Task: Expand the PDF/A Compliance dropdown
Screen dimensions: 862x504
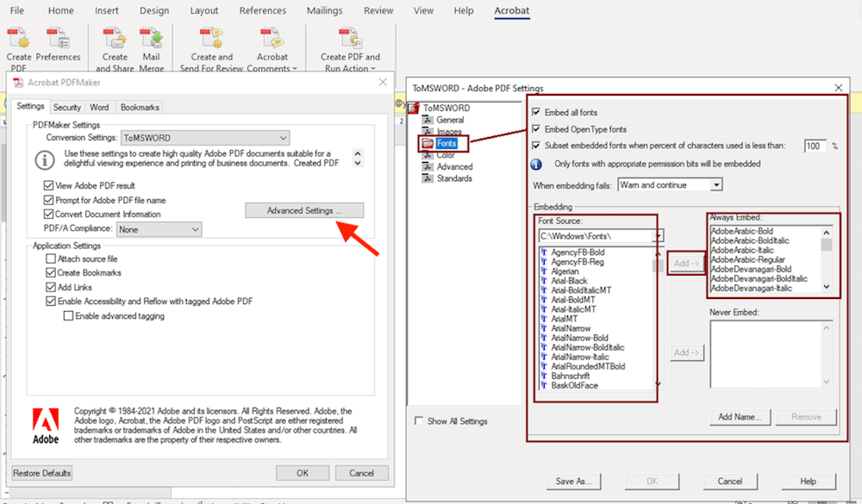Action: click(195, 229)
